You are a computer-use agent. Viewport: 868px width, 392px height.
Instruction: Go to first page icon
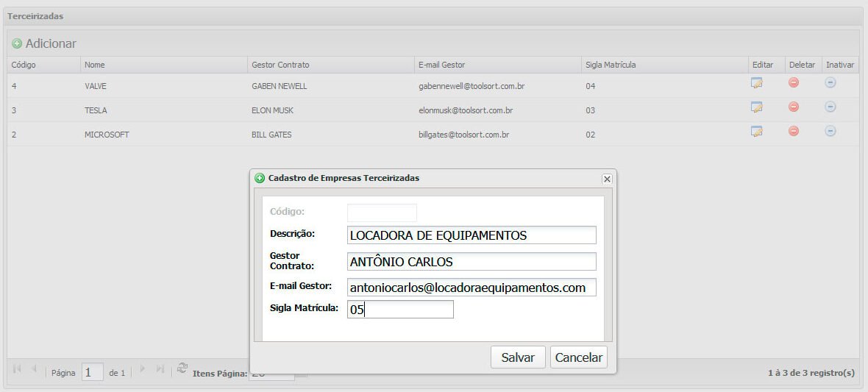(17, 368)
